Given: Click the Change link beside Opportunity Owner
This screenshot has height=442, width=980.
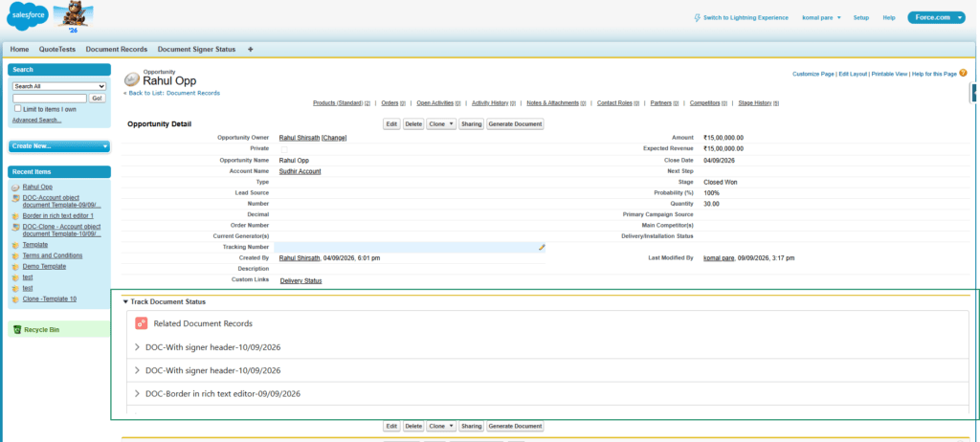Looking at the screenshot, I should (x=334, y=138).
